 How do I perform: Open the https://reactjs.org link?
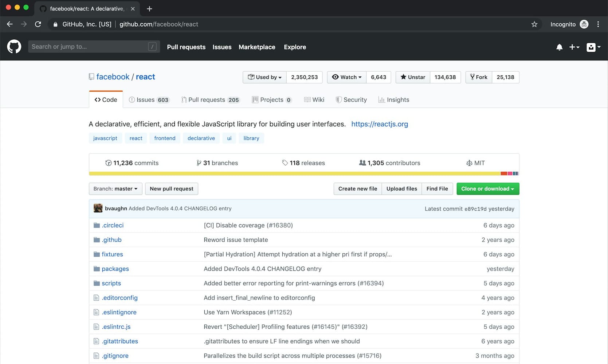380,124
